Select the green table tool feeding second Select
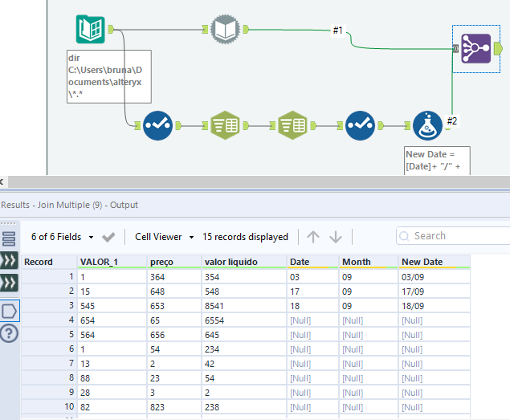510x420 pixels. pos(292,125)
